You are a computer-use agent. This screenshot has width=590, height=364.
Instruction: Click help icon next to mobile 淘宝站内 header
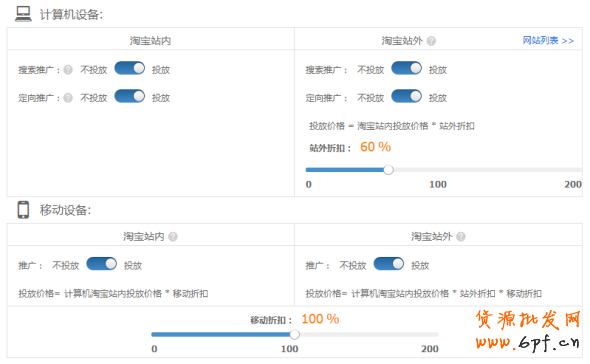[173, 237]
